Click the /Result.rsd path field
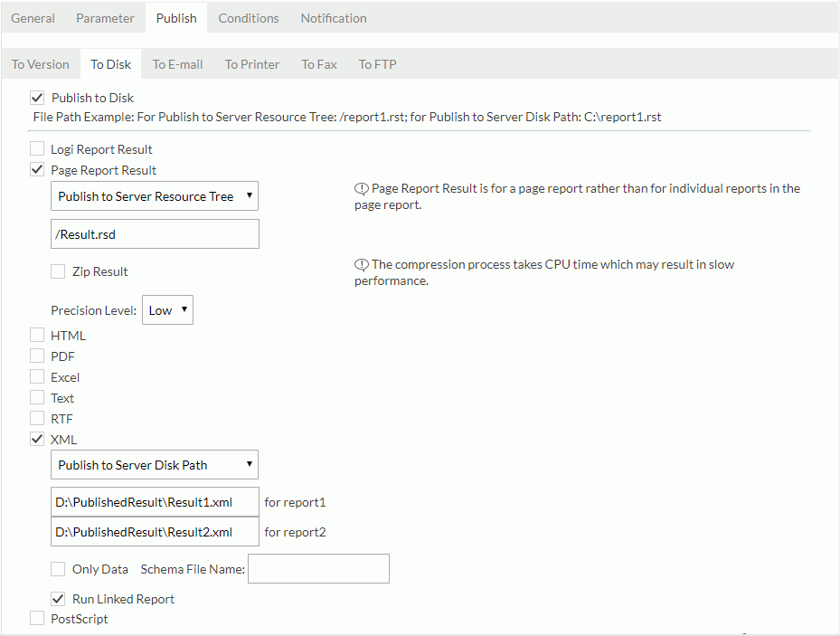 [x=155, y=234]
